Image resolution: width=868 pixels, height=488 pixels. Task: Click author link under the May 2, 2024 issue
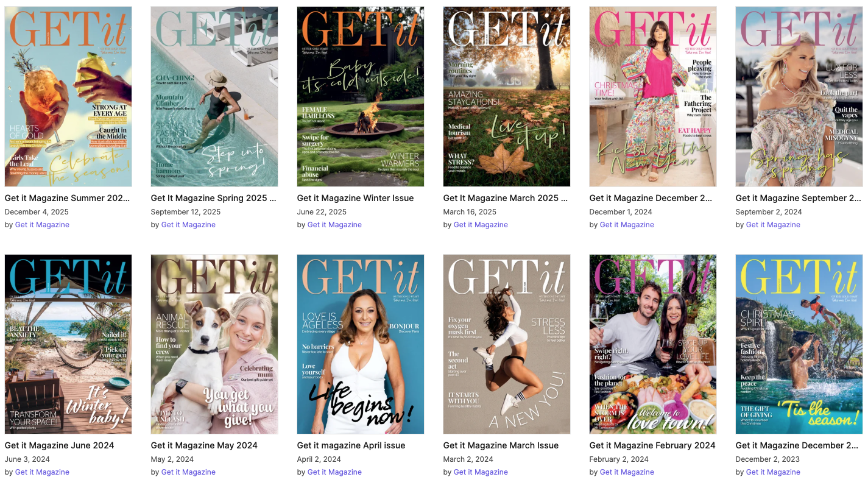pyautogui.click(x=188, y=472)
